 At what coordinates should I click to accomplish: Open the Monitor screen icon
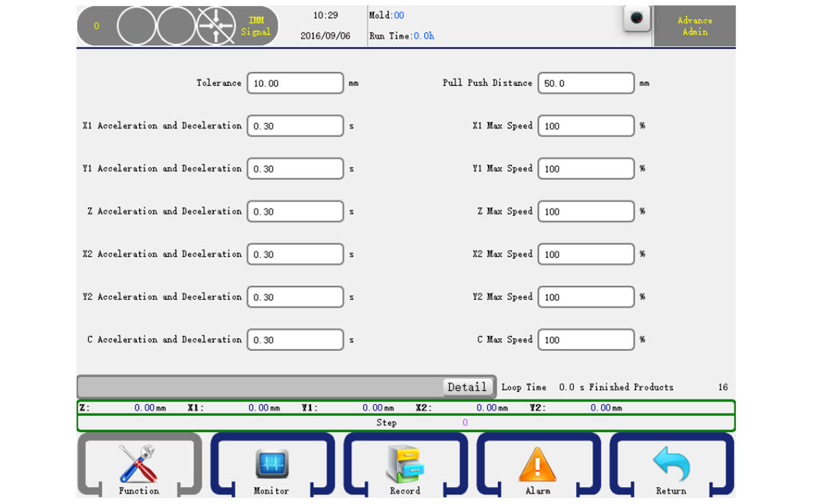[x=272, y=464]
